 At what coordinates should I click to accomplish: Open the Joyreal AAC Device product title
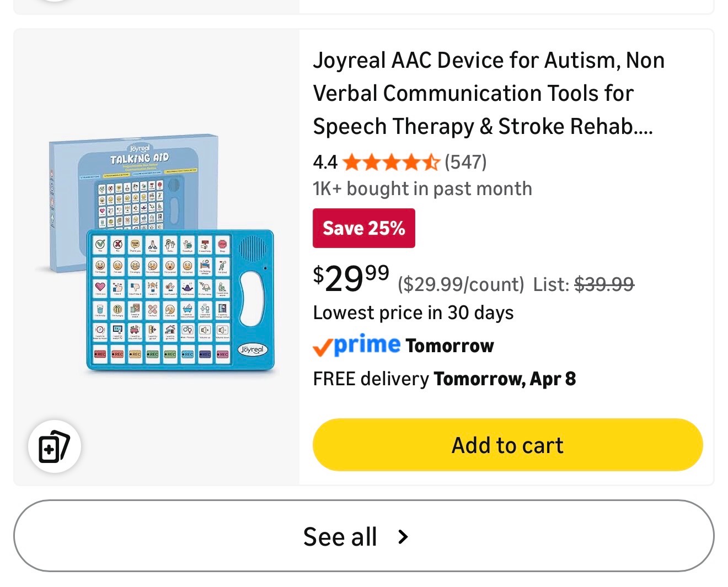489,93
